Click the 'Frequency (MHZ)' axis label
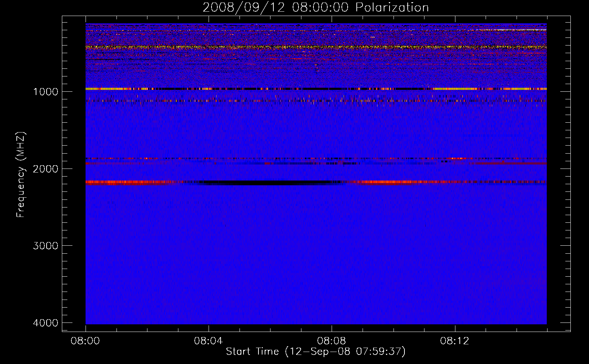This screenshot has width=589, height=364. (x=21, y=175)
